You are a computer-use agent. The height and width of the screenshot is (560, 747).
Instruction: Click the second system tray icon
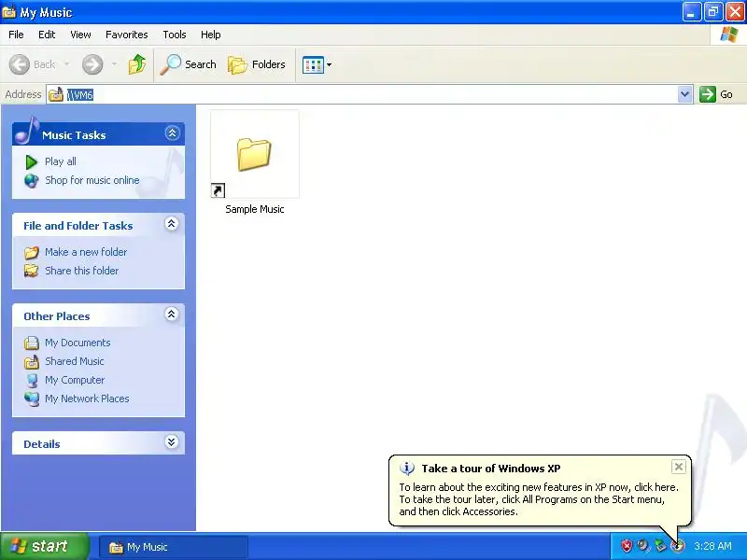coord(643,546)
